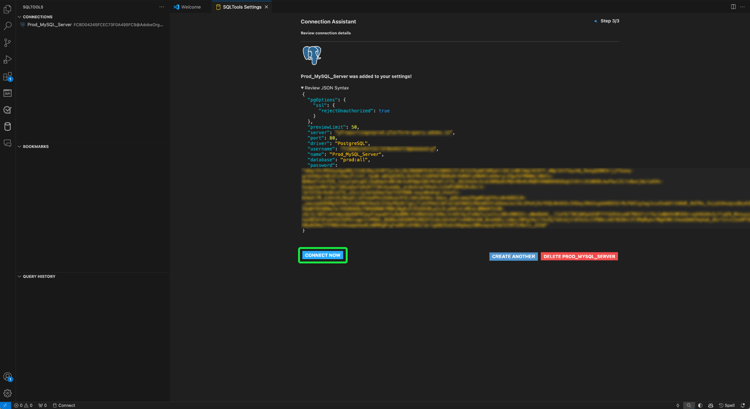Image resolution: width=750 pixels, height=409 pixels.
Task: Open the Extensions view with badge
Action: (x=7, y=77)
